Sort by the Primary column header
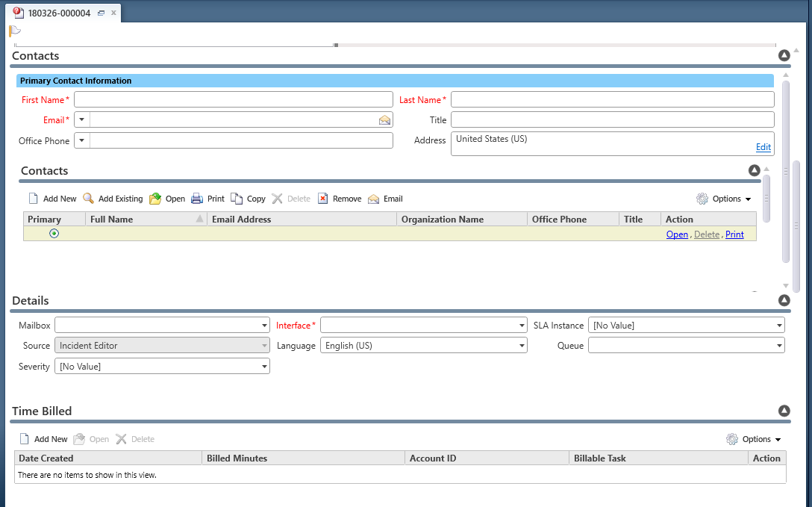Screen dimensions: 812x507 click(x=54, y=219)
